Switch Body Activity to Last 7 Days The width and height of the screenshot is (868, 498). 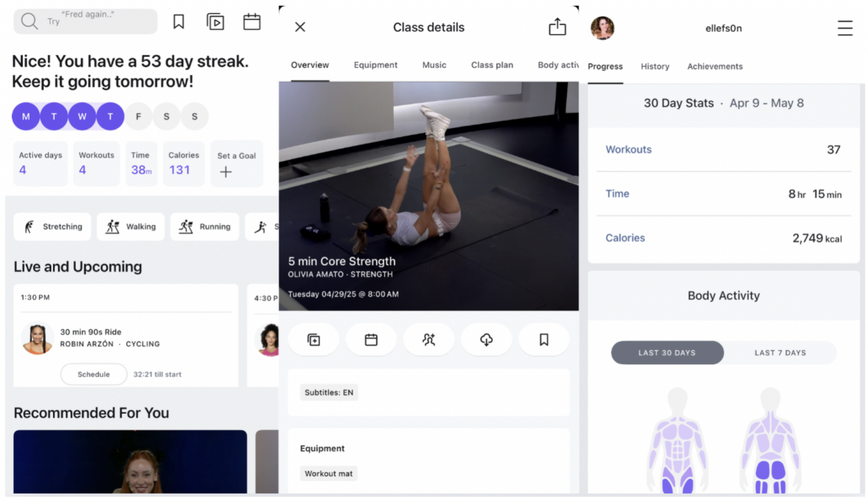coord(780,353)
